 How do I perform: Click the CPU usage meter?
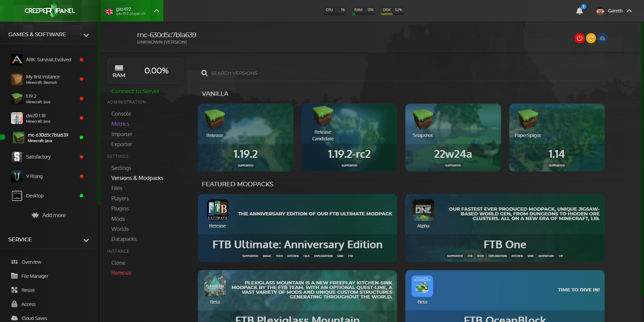[335, 11]
